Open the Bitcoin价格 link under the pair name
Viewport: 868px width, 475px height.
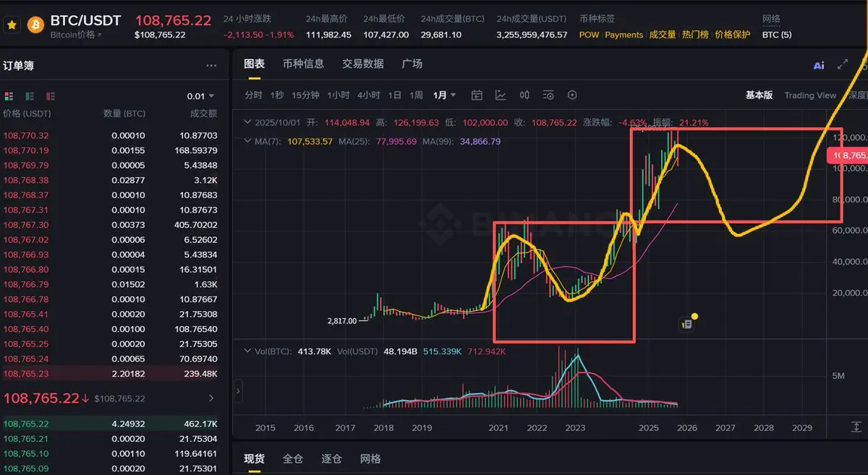point(76,35)
